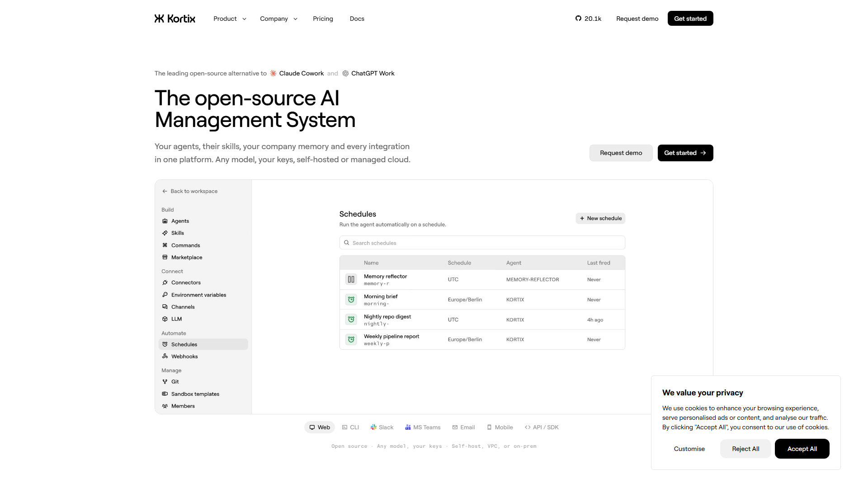Image resolution: width=868 pixels, height=488 pixels.
Task: Click the Slack logo icon
Action: [x=373, y=427]
